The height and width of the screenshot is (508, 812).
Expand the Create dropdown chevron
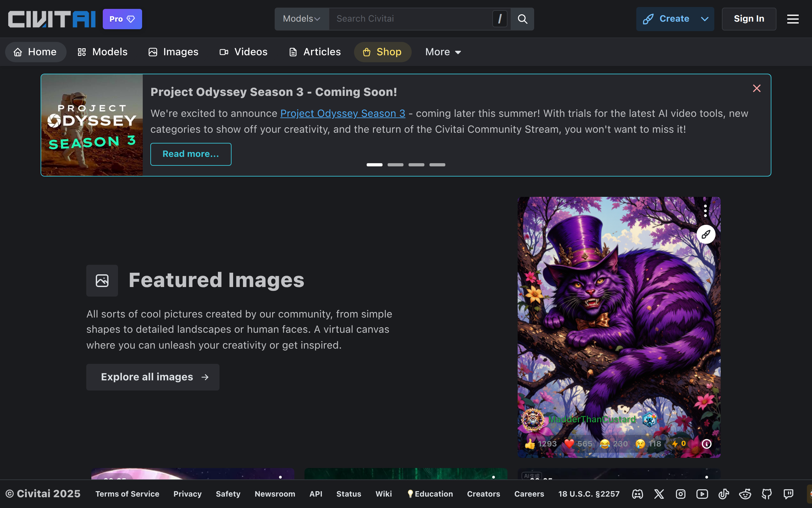705,19
